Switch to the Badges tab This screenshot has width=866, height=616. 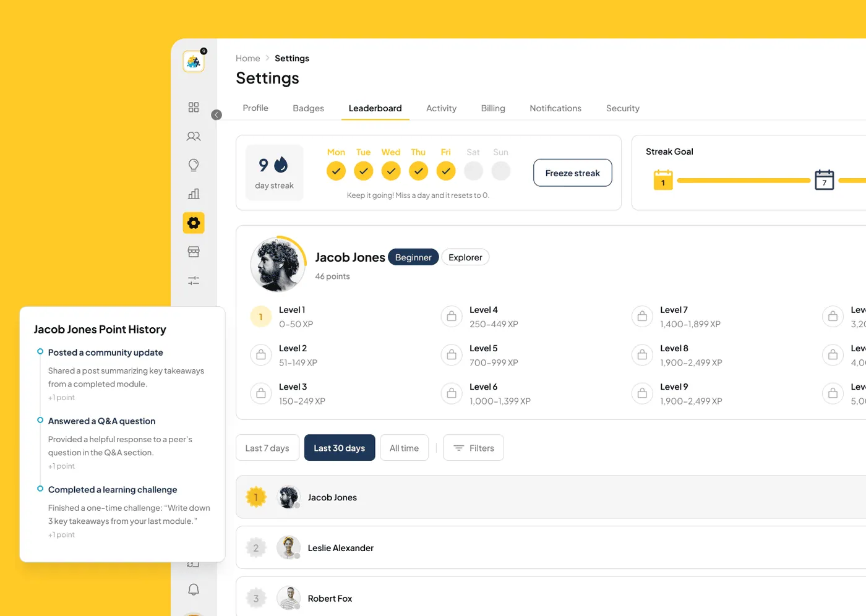coord(309,108)
